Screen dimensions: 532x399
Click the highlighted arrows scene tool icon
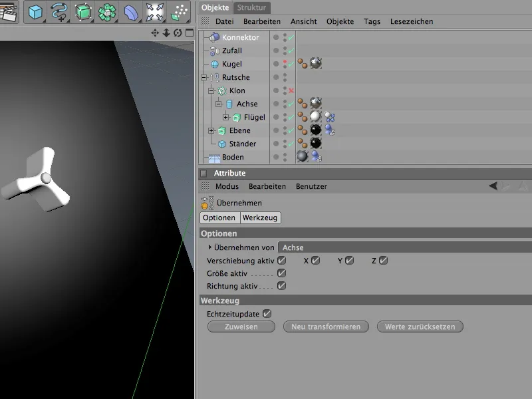(x=154, y=12)
